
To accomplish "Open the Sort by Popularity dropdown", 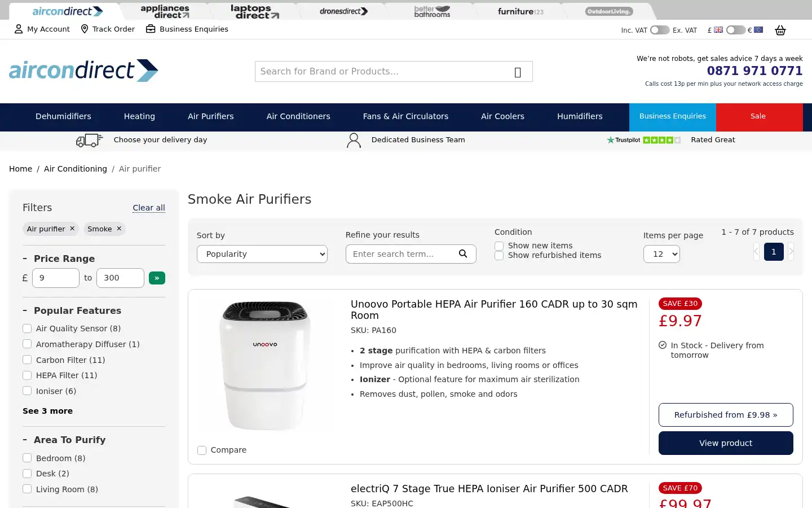I will tap(262, 254).
